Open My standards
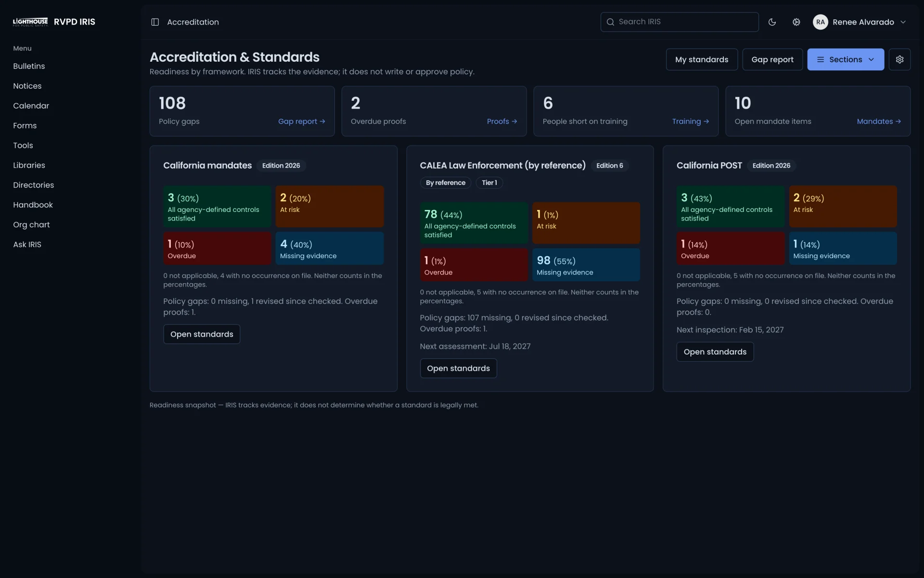The image size is (924, 578). pyautogui.click(x=702, y=59)
